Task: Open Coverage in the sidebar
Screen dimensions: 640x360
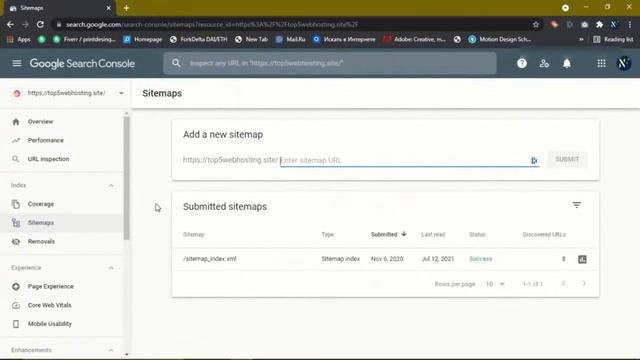Action: 61,204
